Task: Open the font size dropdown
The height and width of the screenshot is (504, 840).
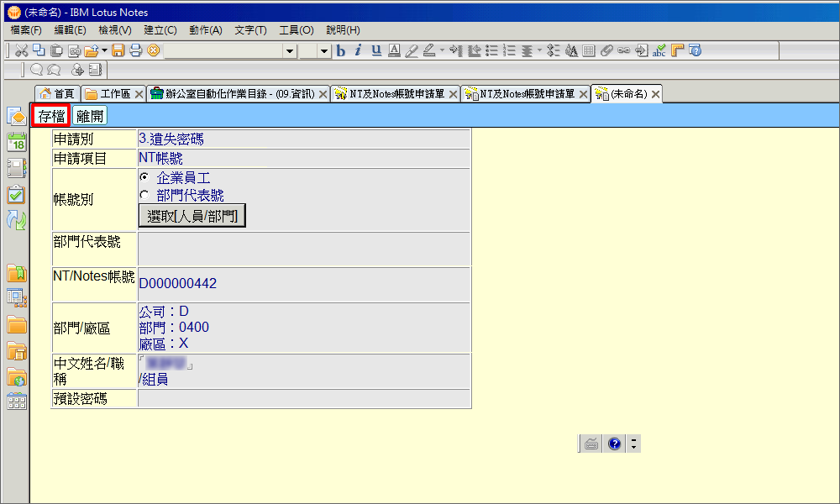Action: (323, 51)
